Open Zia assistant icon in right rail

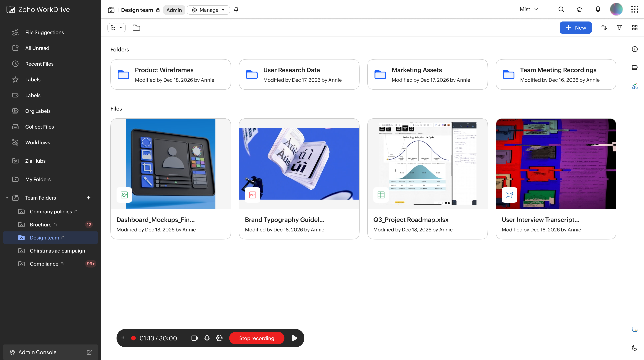634,86
